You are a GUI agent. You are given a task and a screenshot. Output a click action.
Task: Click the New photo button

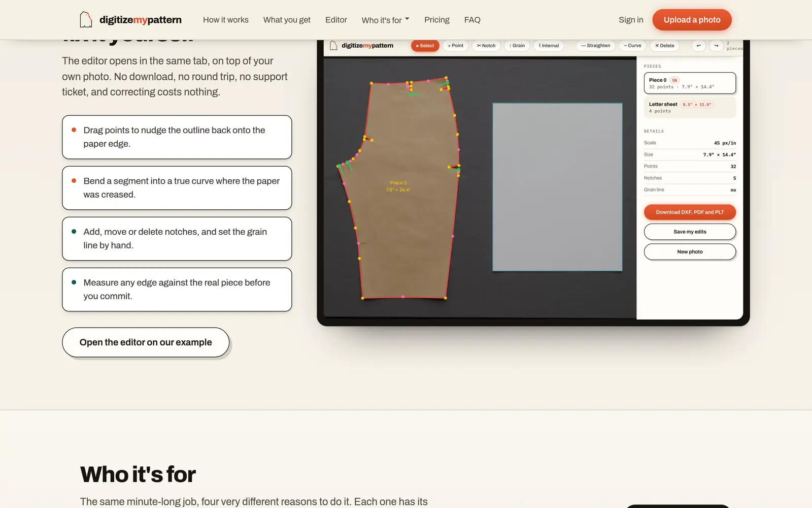pyautogui.click(x=690, y=251)
